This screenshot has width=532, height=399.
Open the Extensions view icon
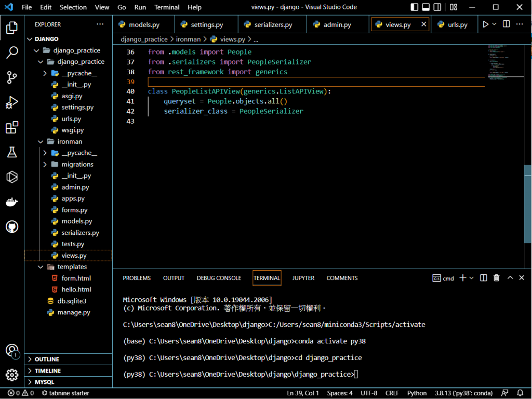11,128
